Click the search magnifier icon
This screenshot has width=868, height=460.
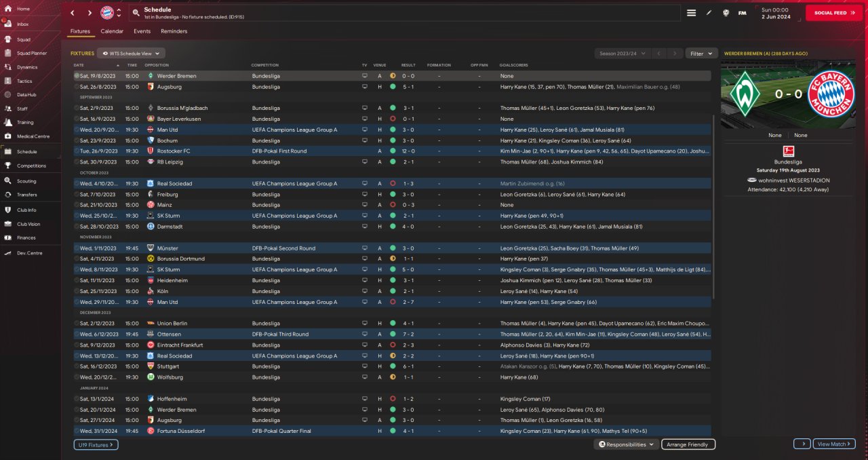pyautogui.click(x=136, y=13)
